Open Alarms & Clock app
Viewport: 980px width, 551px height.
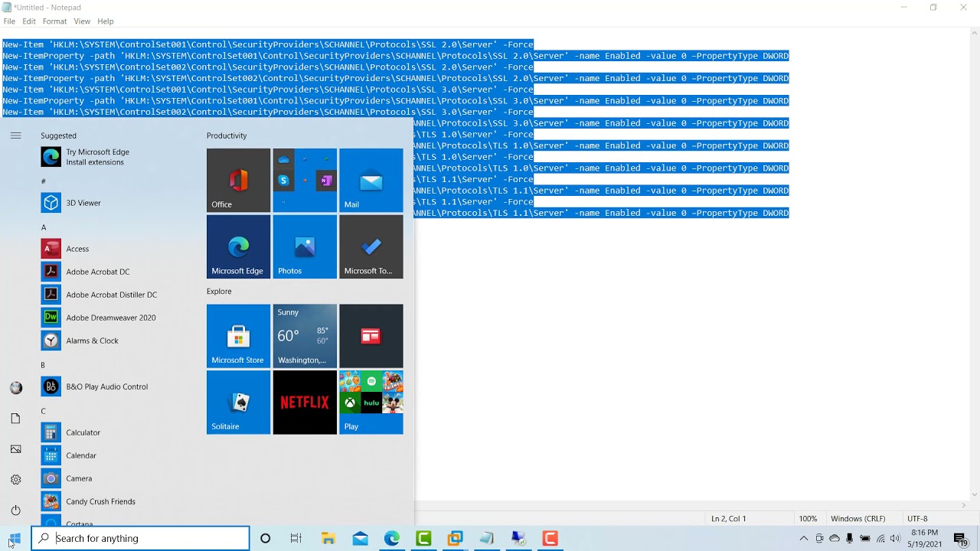[115, 341]
